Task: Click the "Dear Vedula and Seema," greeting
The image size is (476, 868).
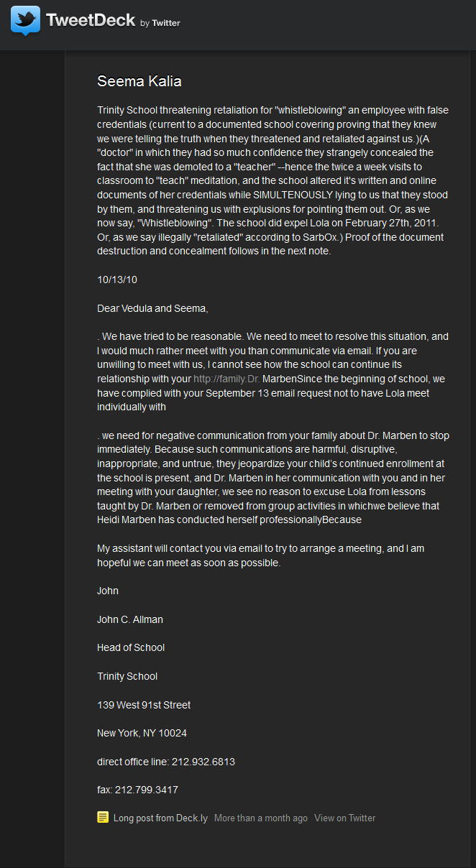Action: (152, 308)
